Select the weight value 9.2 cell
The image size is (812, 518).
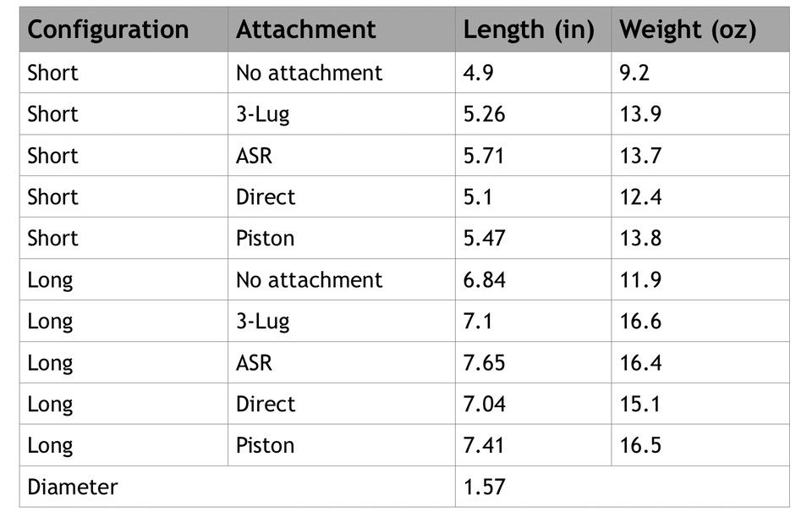pyautogui.click(x=700, y=73)
